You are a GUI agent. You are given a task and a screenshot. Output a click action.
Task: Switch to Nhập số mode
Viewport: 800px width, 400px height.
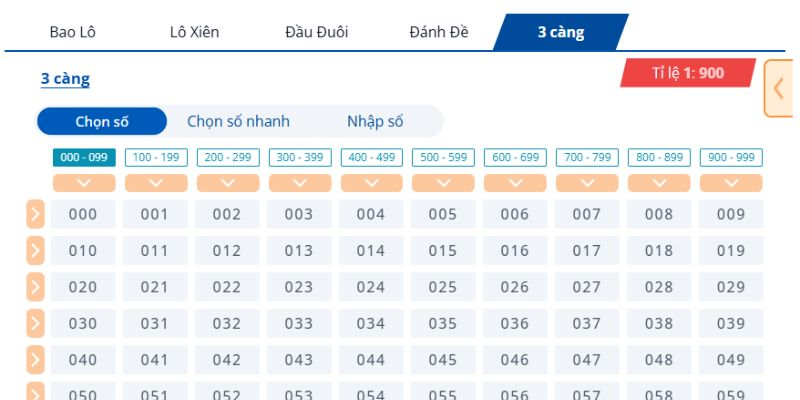[375, 122]
